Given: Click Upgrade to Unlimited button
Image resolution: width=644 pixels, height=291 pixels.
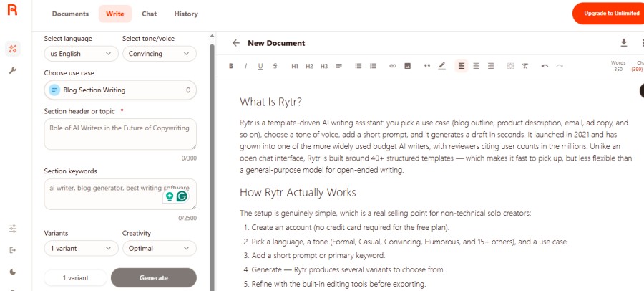Looking at the screenshot, I should [608, 14].
